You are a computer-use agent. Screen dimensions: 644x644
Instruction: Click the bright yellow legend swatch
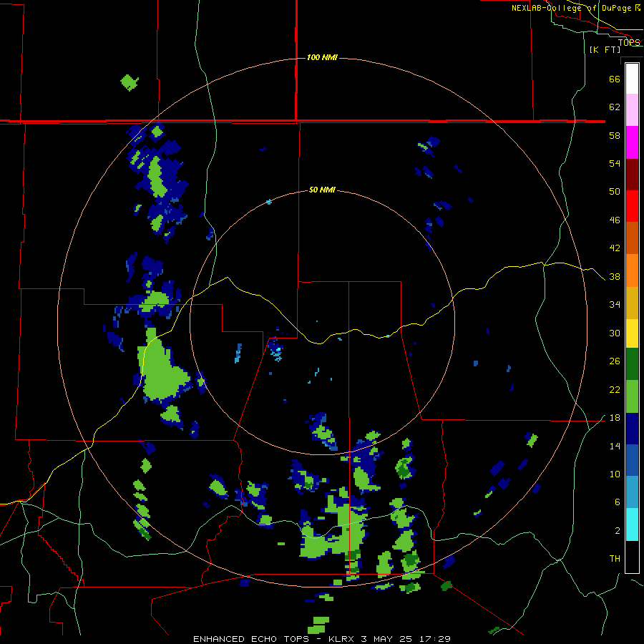pyautogui.click(x=632, y=333)
